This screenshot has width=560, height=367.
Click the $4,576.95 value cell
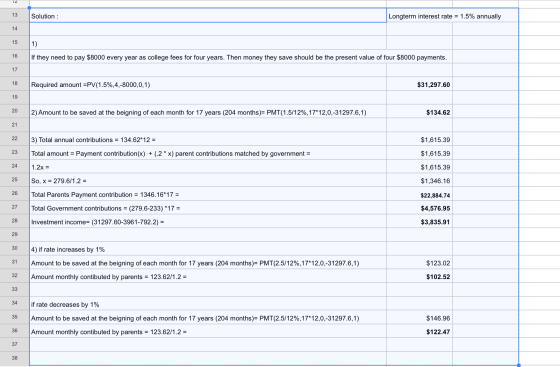[x=419, y=208]
